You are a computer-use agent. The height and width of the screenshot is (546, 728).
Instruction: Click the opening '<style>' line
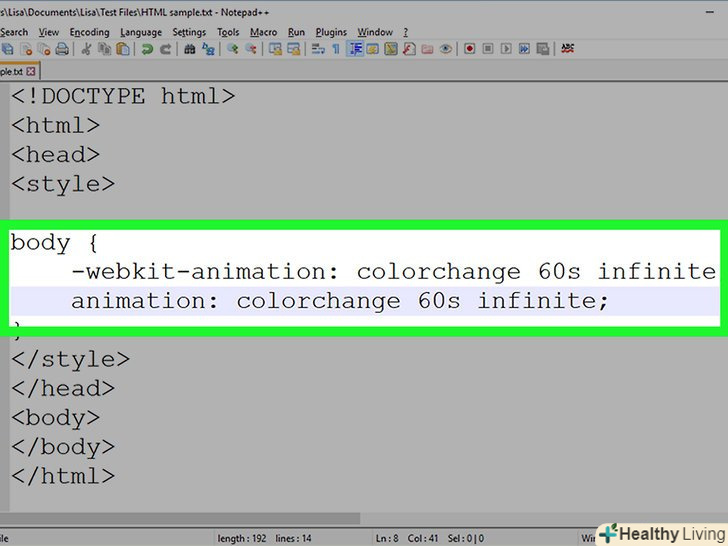coord(63,184)
